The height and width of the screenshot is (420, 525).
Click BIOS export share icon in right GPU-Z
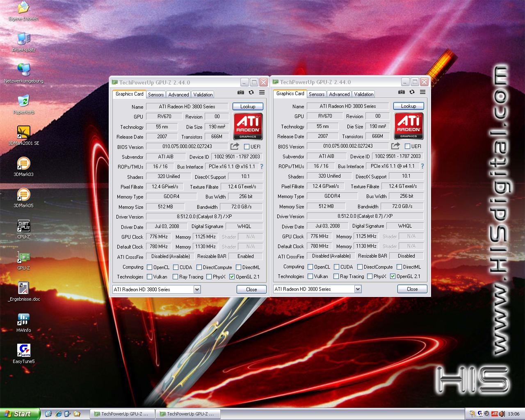point(395,146)
